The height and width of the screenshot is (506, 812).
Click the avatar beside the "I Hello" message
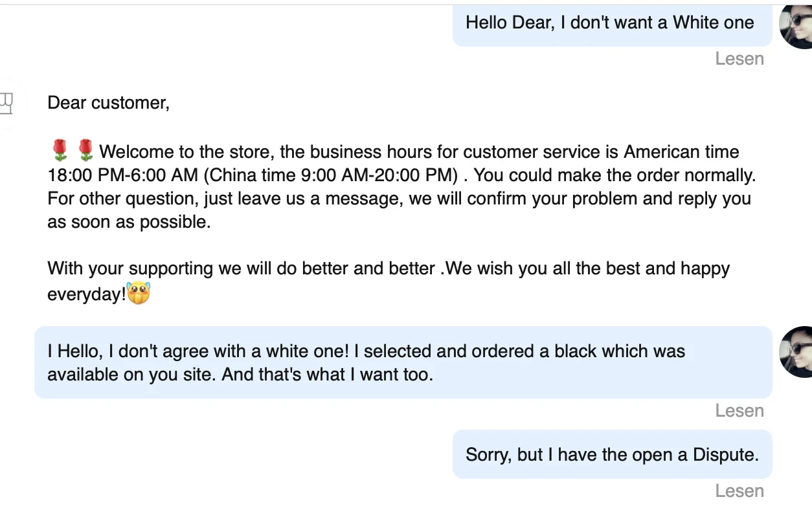pos(796,351)
